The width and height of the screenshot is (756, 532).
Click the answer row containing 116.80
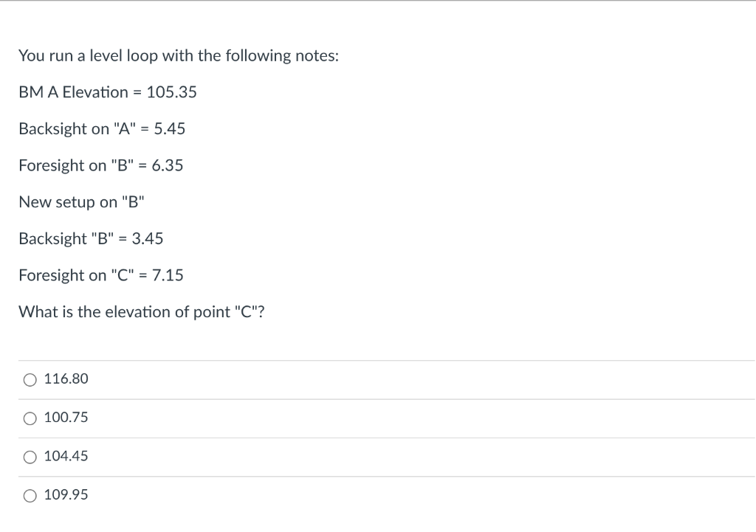(x=295, y=379)
